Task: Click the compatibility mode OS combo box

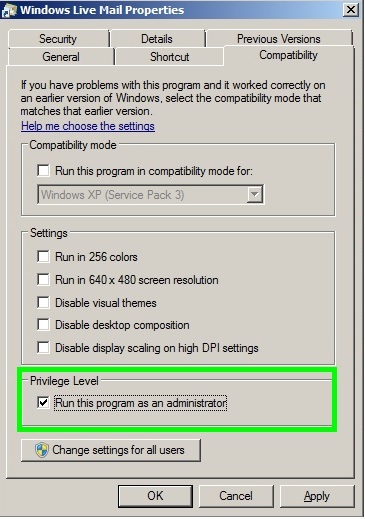Action: coord(151,194)
